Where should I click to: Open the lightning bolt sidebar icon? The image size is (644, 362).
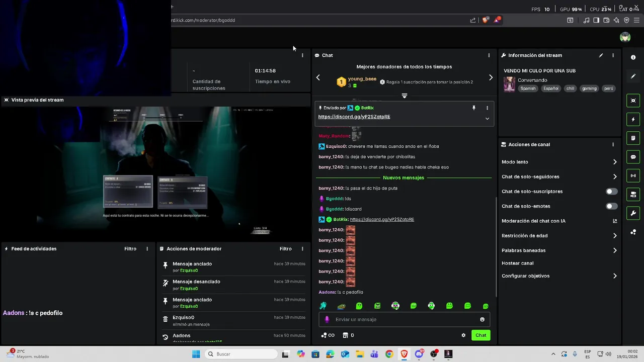click(x=633, y=120)
